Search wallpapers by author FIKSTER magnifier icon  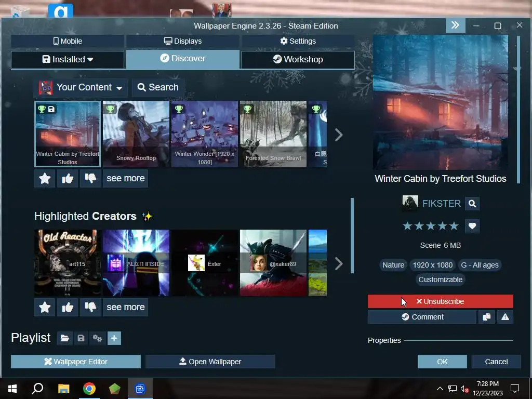coord(472,204)
